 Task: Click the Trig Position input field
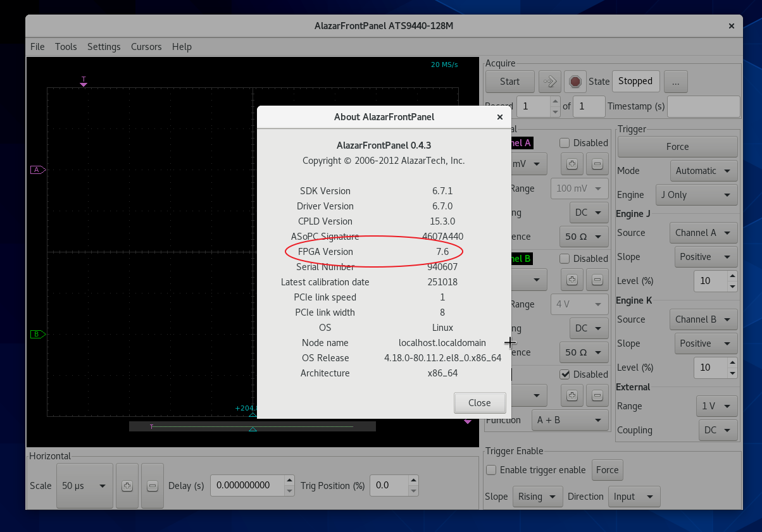tap(390, 486)
